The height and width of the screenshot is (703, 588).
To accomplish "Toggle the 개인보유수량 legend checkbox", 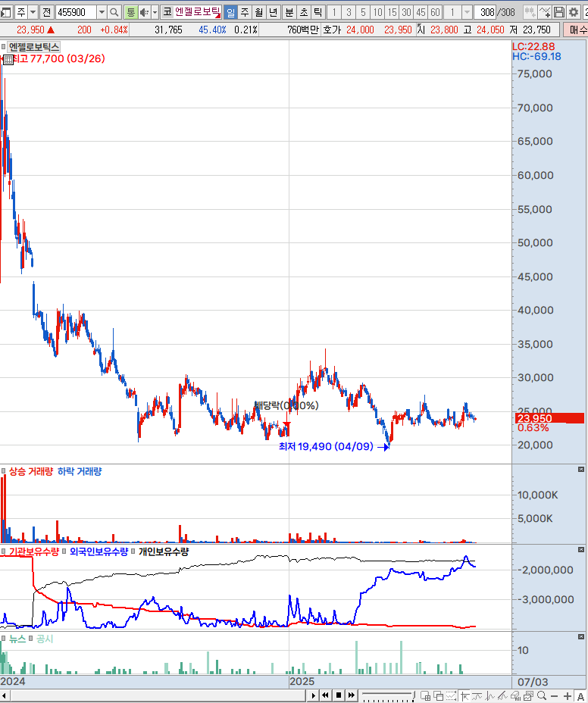I will coord(133,551).
